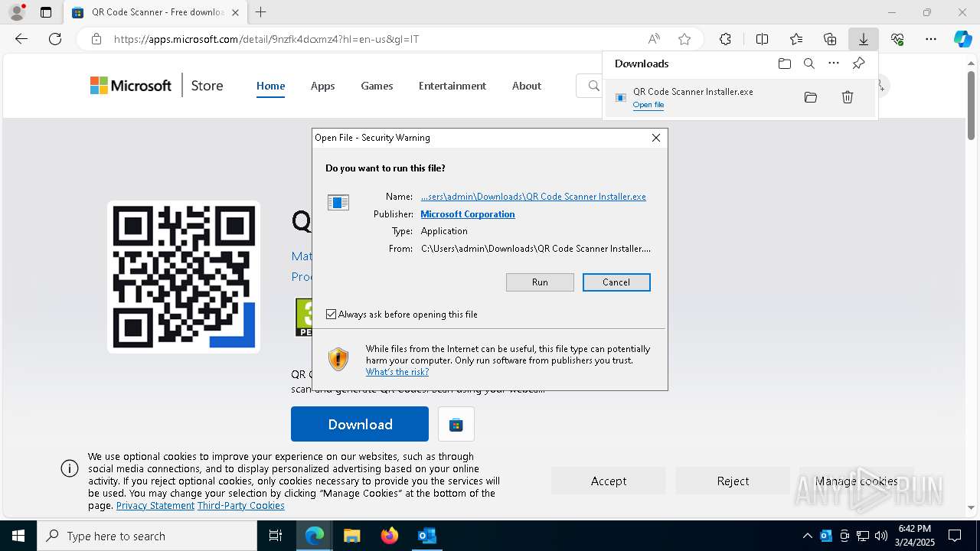Click the file name path link
The height and width of the screenshot is (551, 980).
pos(534,197)
